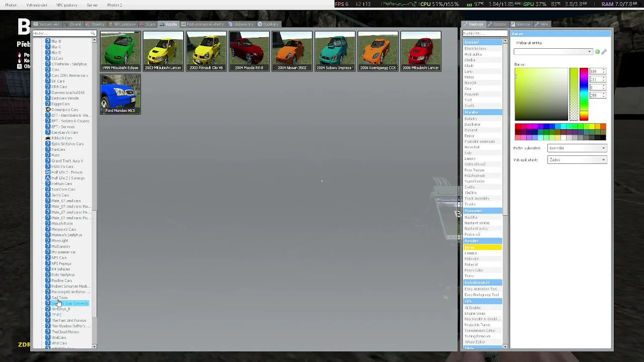Select the Motor tool

click(x=482, y=77)
